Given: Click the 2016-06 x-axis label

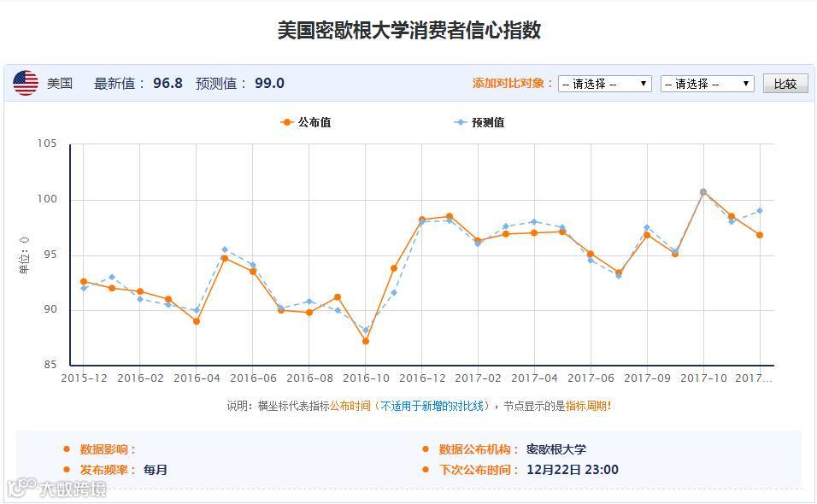Looking at the screenshot, I should pyautogui.click(x=253, y=378).
